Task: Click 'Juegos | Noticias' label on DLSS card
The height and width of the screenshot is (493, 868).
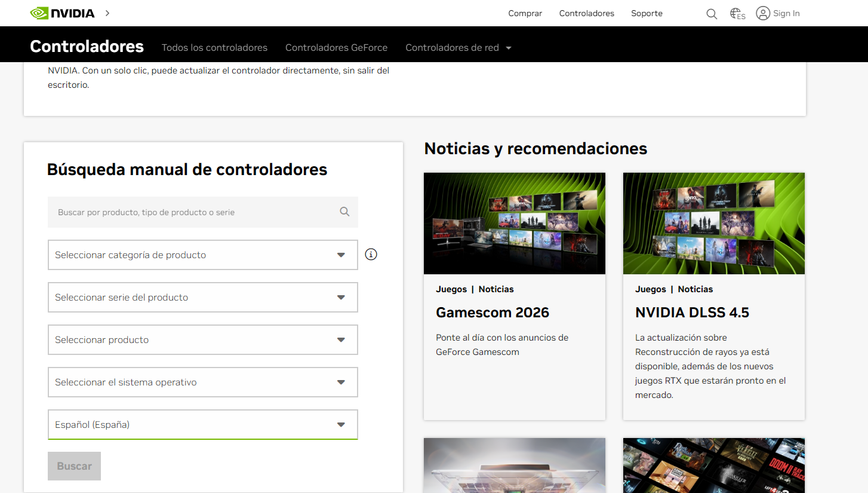Action: tap(674, 289)
